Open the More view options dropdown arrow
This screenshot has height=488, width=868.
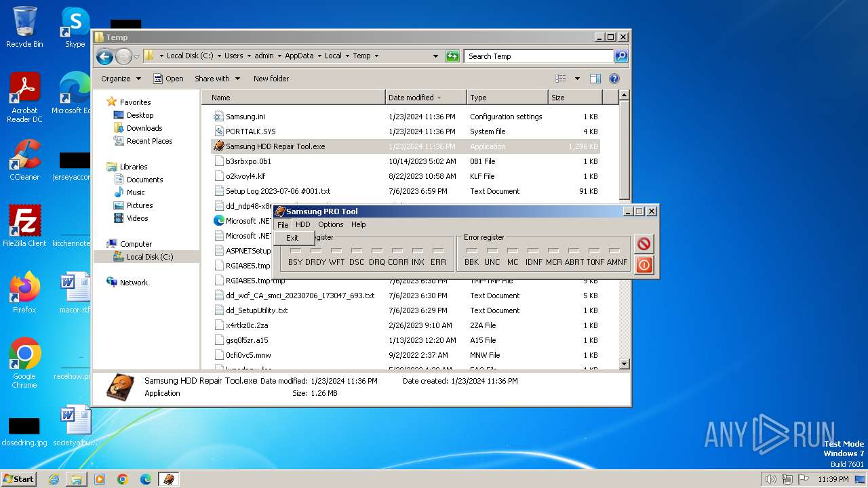pos(577,79)
